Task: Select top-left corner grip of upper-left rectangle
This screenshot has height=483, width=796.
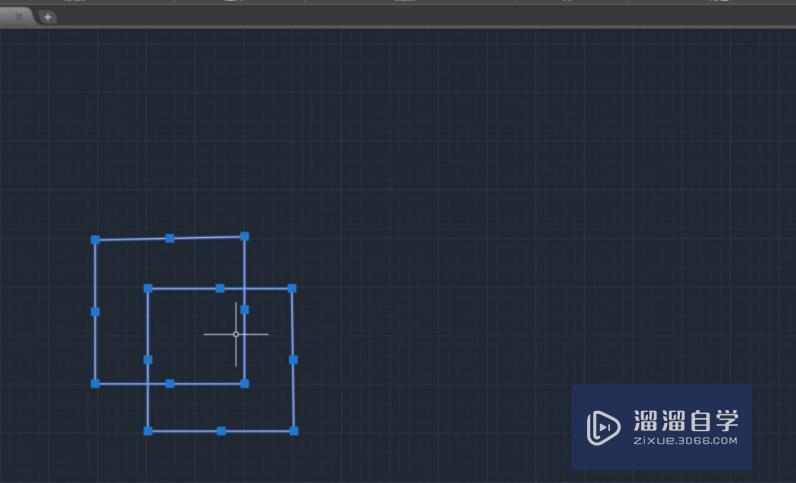Action: (x=95, y=240)
